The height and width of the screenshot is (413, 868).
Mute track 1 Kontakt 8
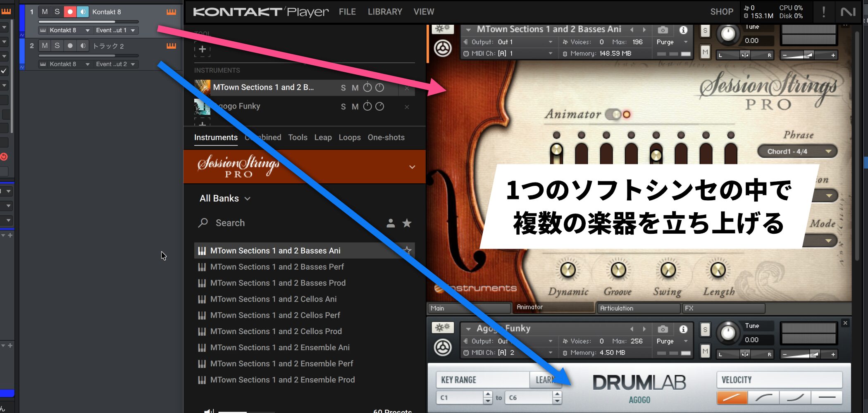(x=45, y=12)
